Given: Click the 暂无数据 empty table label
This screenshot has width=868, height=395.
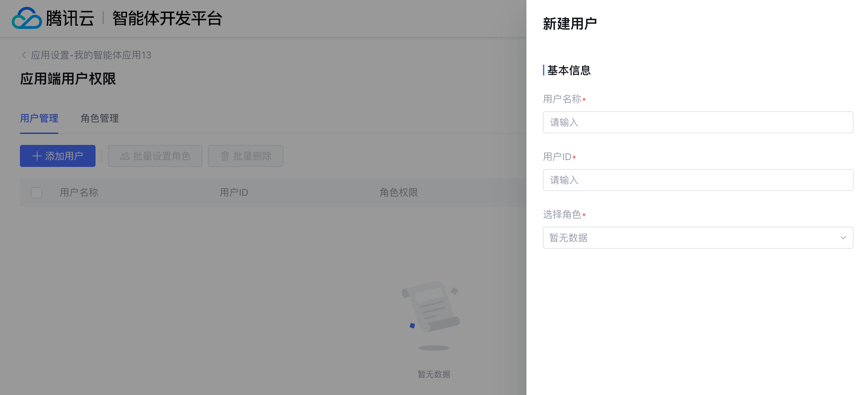Looking at the screenshot, I should (x=434, y=374).
